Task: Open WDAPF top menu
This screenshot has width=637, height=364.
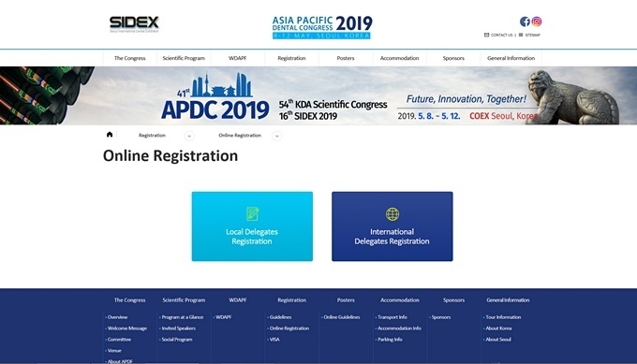Action: pyautogui.click(x=237, y=58)
